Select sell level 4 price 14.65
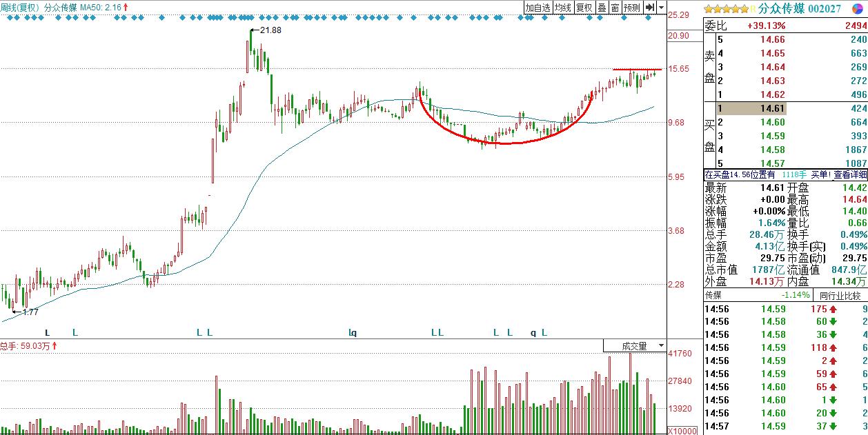This screenshot has height=435, width=868. tap(772, 54)
